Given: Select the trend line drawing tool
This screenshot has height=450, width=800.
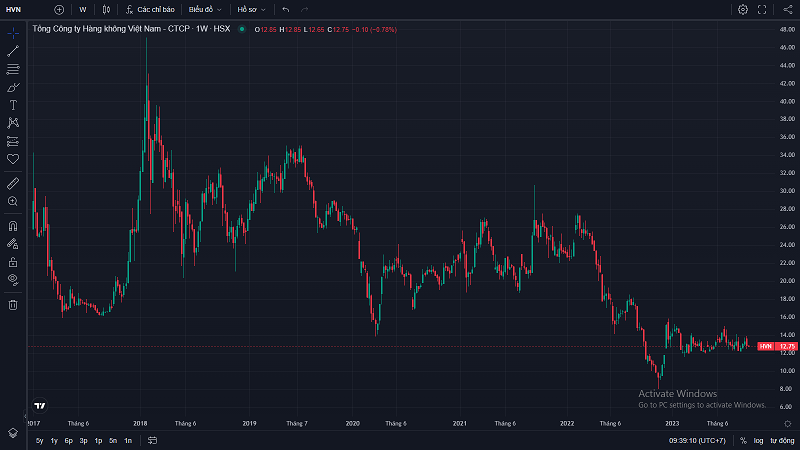Looking at the screenshot, I should tap(13, 51).
